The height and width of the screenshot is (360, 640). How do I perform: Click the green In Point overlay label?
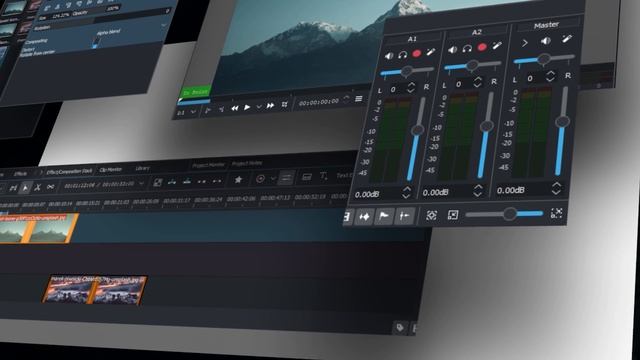196,92
